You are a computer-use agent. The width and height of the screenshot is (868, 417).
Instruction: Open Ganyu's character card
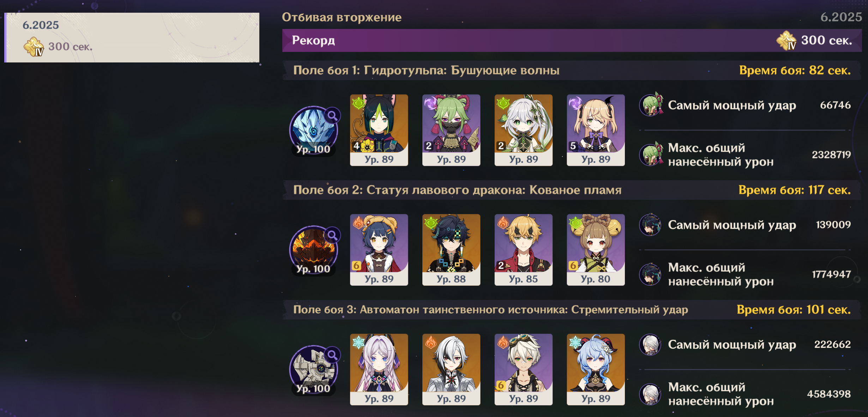coord(596,369)
